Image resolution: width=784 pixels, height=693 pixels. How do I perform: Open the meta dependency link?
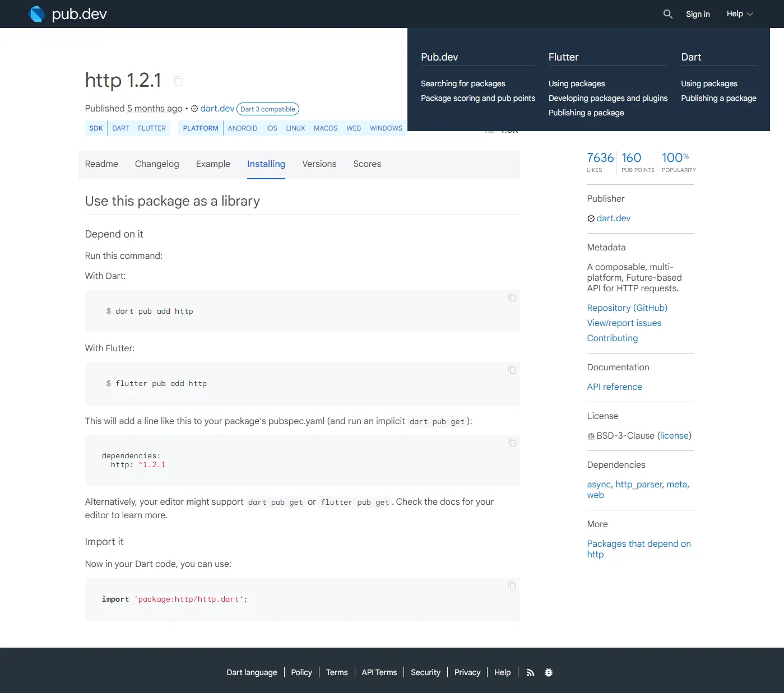coord(676,485)
